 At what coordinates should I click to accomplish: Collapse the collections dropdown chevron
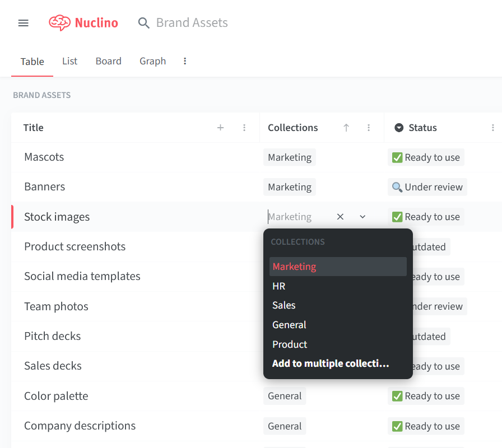coord(362,217)
